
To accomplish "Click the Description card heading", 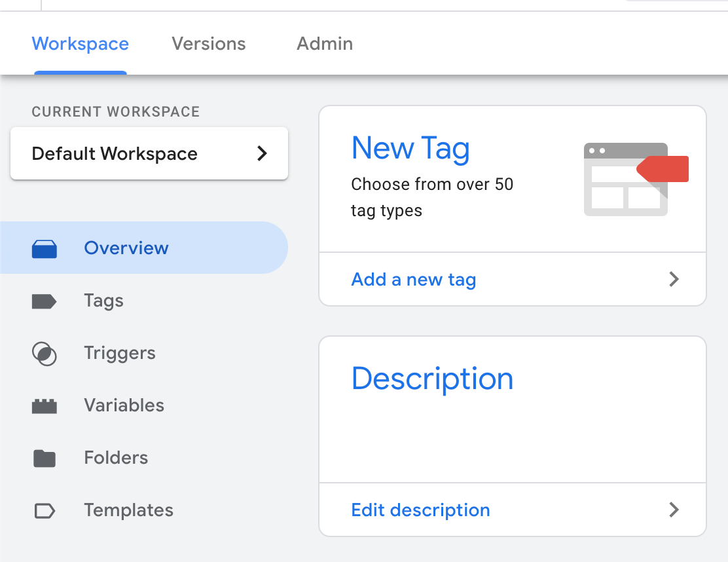I will tap(432, 379).
